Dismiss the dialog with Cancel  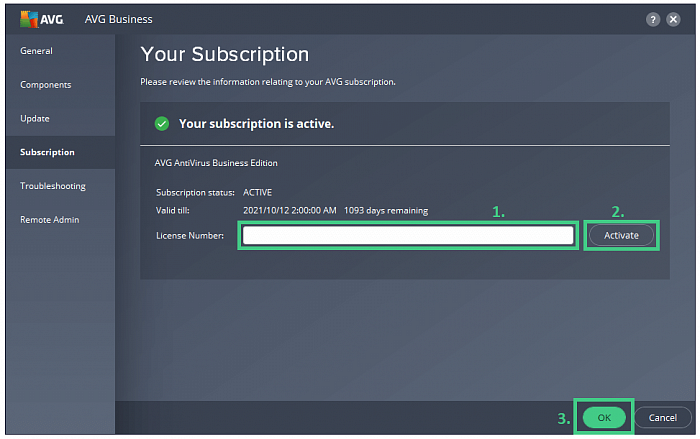[662, 417]
